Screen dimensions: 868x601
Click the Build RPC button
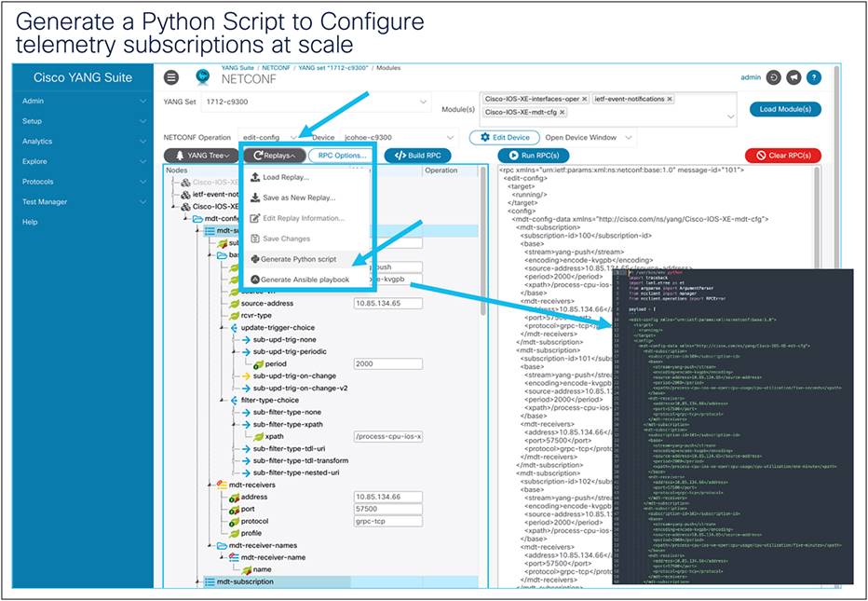coord(417,156)
